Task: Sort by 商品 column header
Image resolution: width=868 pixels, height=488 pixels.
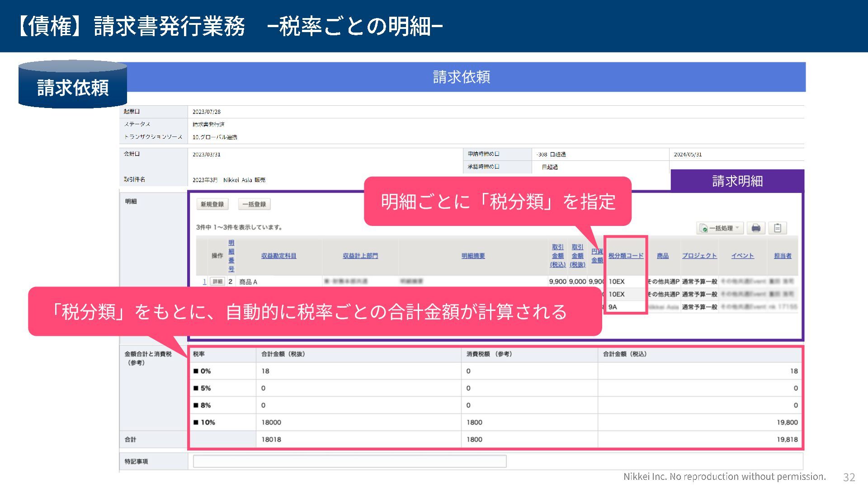Action: click(x=662, y=256)
